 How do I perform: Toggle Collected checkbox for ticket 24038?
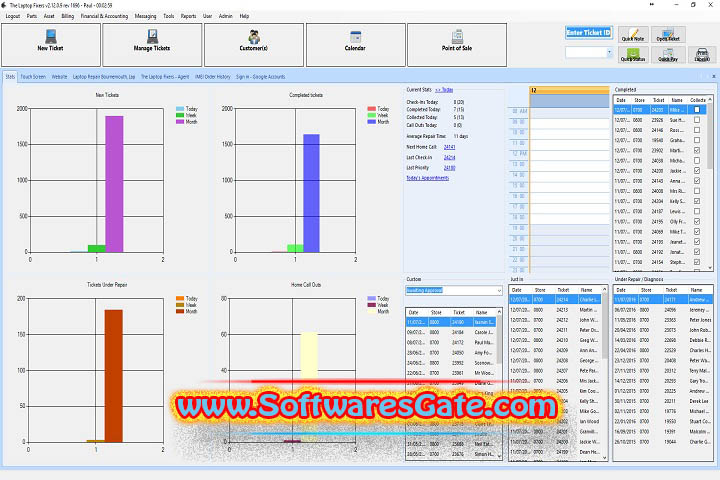click(697, 160)
